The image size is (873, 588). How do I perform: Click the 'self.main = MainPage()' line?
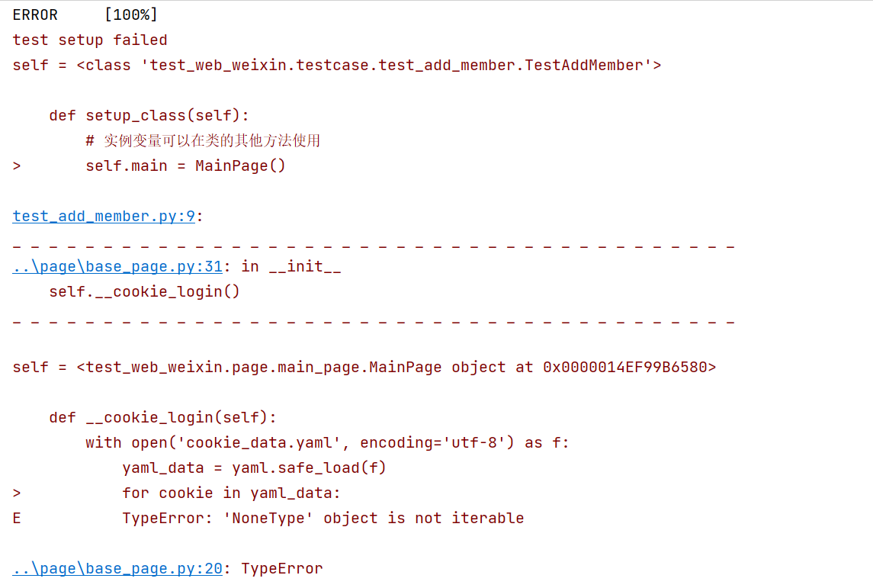coord(185,166)
